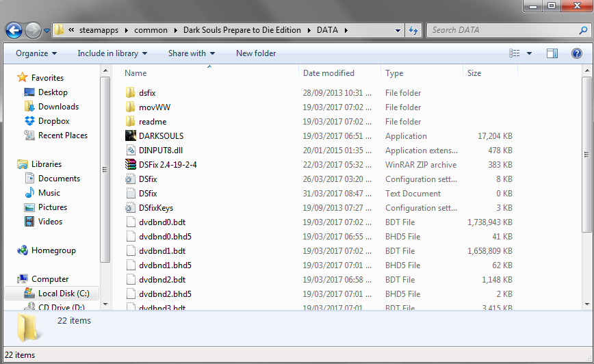
Task: Click the 'WinRAR ZIP archive' type text
Action: coord(420,165)
